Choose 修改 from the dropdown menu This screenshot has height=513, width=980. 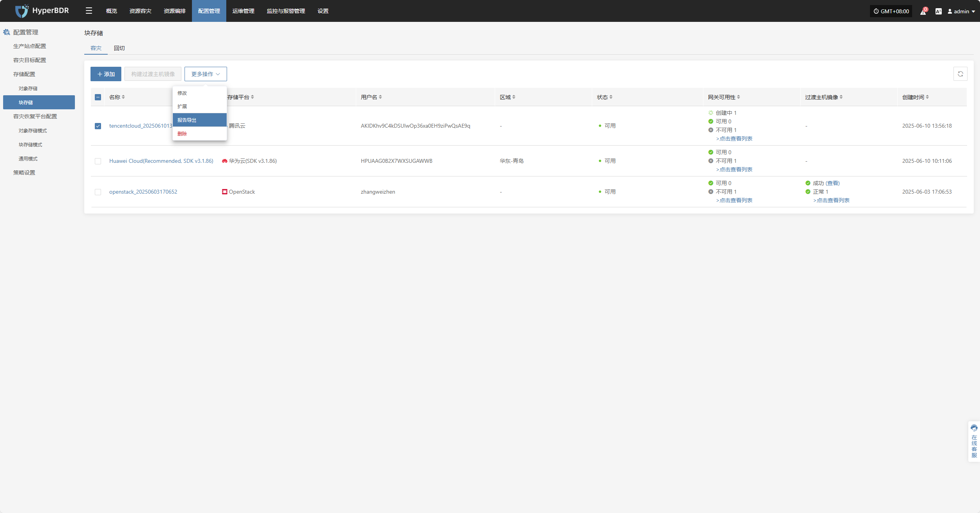tap(200, 93)
